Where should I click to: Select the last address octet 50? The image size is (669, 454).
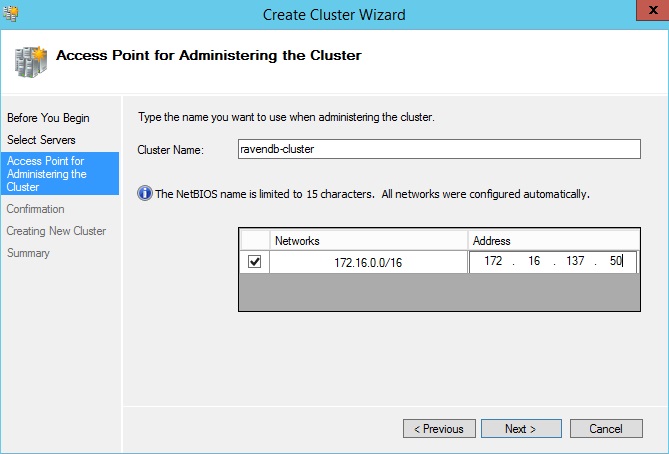point(616,261)
